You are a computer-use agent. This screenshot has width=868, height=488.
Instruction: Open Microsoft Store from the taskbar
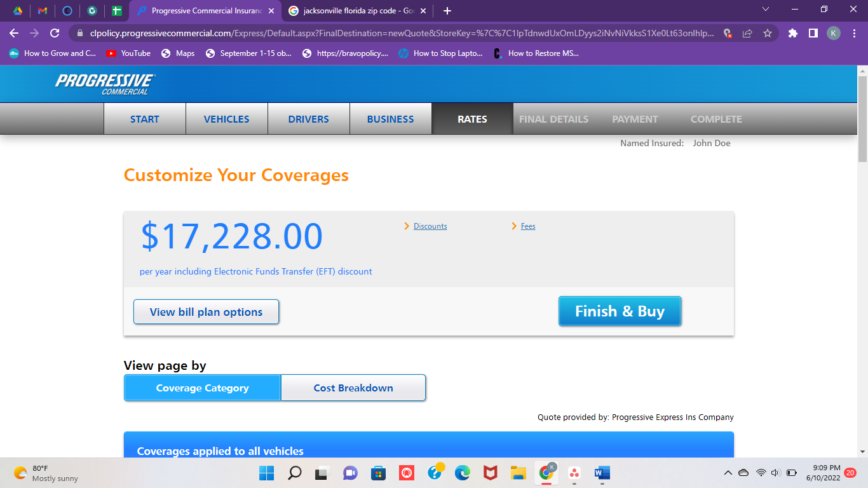click(378, 473)
